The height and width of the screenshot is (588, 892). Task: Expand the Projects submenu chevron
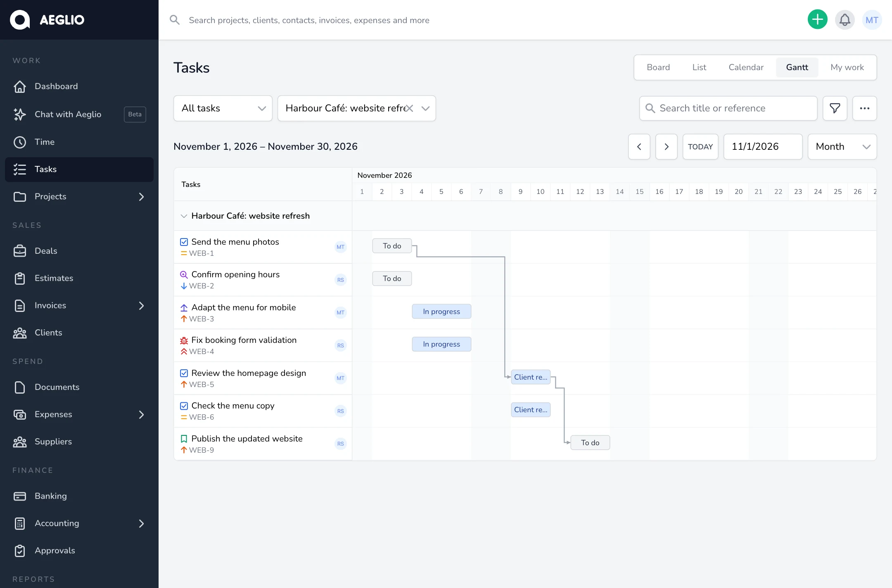[141, 197]
